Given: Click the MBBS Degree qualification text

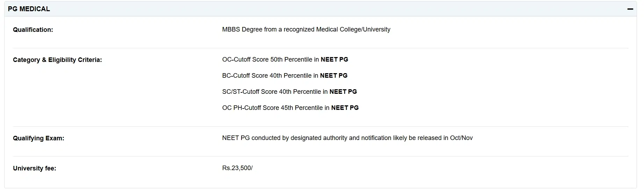Looking at the screenshot, I should click(x=306, y=29).
